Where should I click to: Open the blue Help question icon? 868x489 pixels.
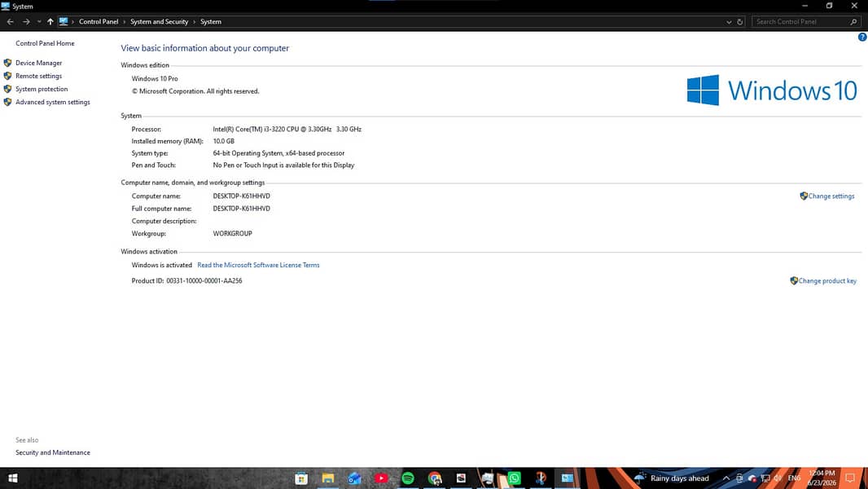[x=862, y=37]
